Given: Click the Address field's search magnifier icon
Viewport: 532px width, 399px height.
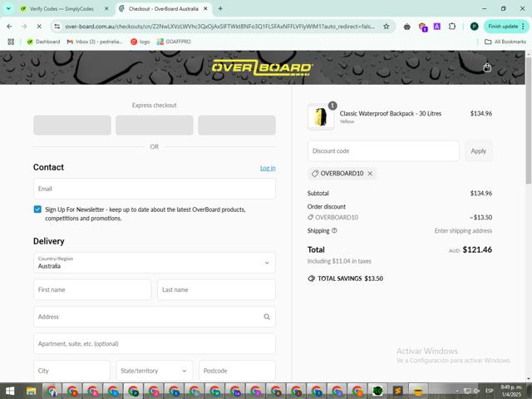Looking at the screenshot, I should [267, 317].
